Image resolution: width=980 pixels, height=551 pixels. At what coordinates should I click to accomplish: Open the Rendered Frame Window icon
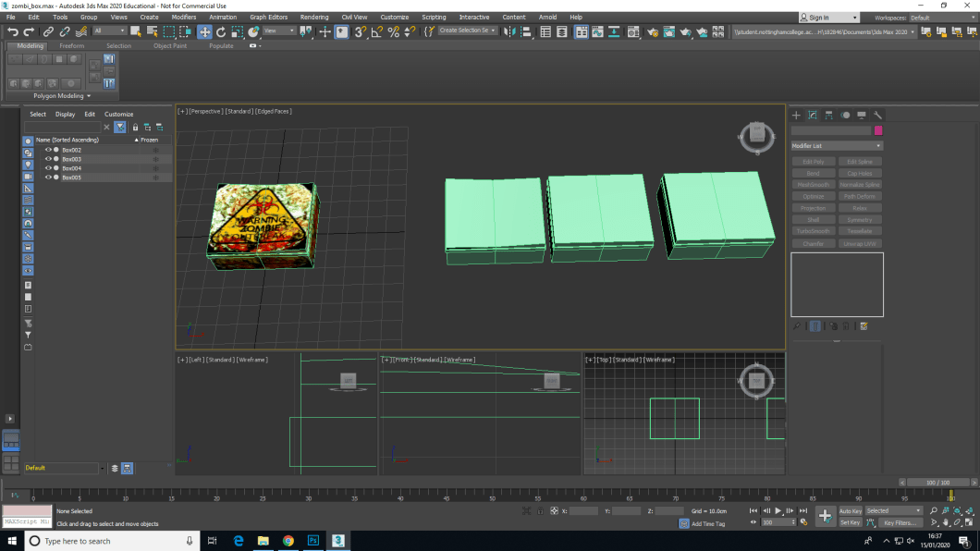(668, 31)
